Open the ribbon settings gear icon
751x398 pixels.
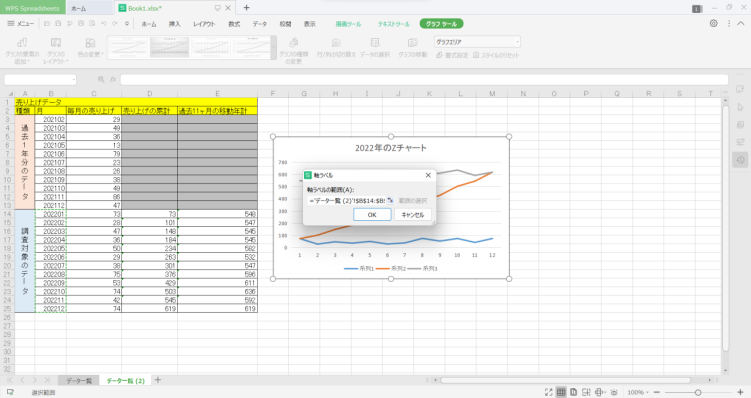(714, 23)
